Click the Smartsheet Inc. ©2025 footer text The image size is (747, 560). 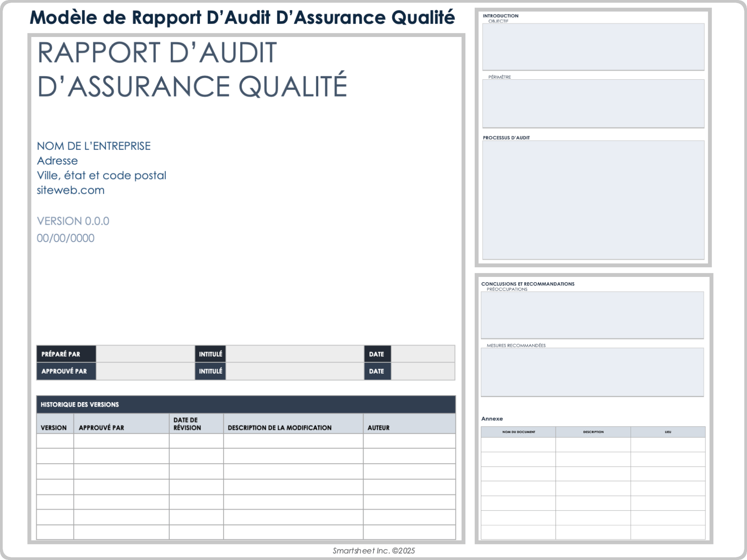tap(374, 550)
